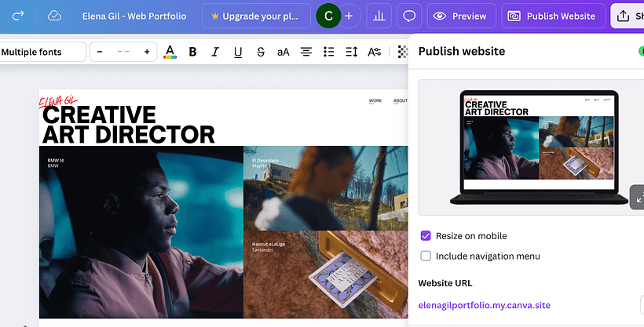This screenshot has height=327, width=644.
Task: Open the analytics bar chart icon
Action: coord(379,16)
